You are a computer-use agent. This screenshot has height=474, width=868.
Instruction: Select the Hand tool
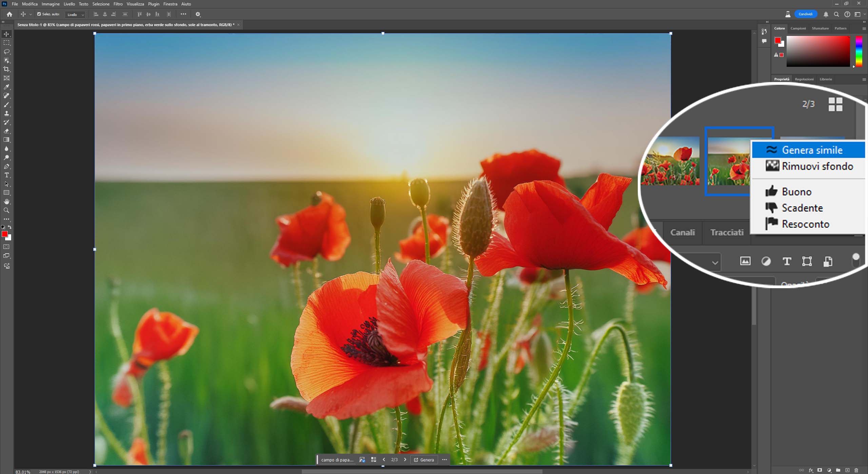[6, 202]
